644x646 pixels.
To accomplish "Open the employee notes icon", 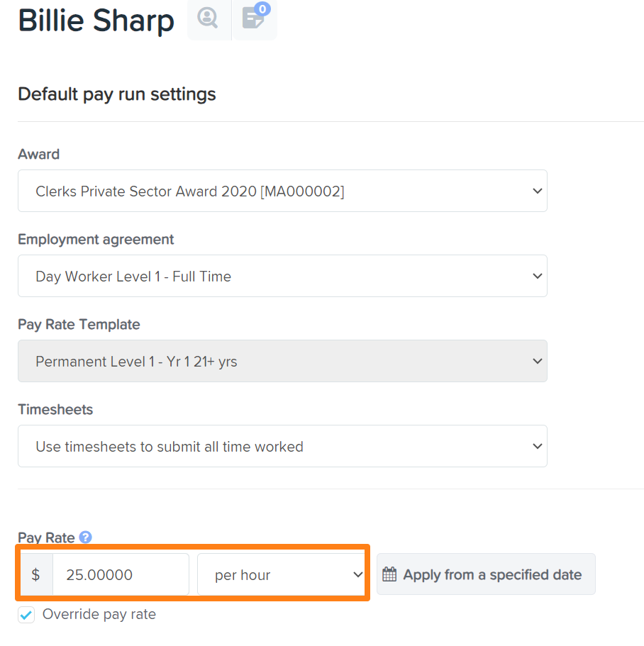I will (254, 18).
